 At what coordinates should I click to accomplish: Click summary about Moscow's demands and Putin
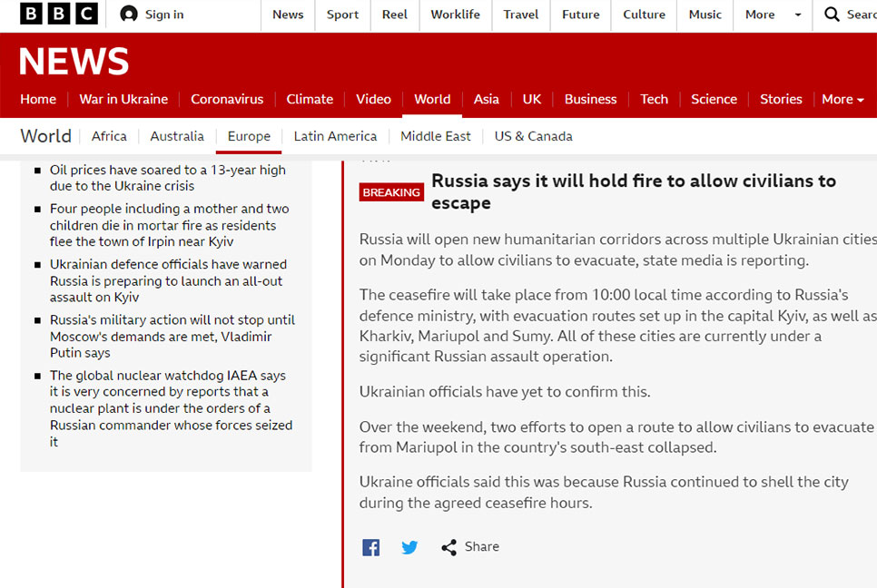click(172, 337)
